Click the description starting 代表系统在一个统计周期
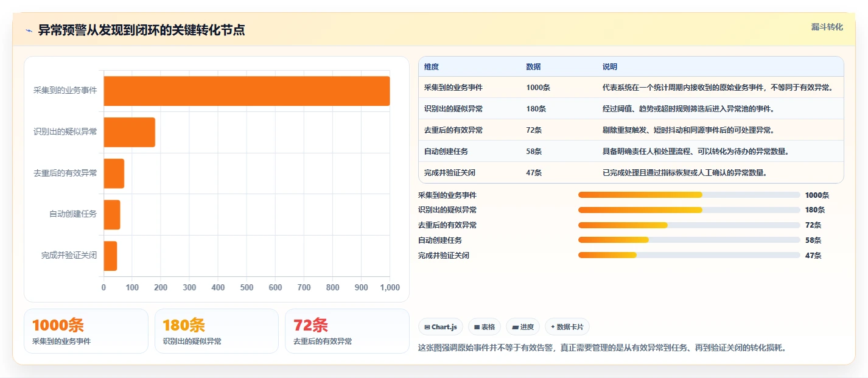The width and height of the screenshot is (868, 378). pyautogui.click(x=718, y=88)
